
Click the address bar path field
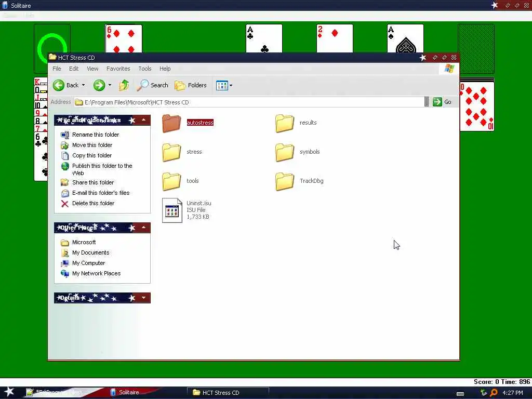point(249,102)
